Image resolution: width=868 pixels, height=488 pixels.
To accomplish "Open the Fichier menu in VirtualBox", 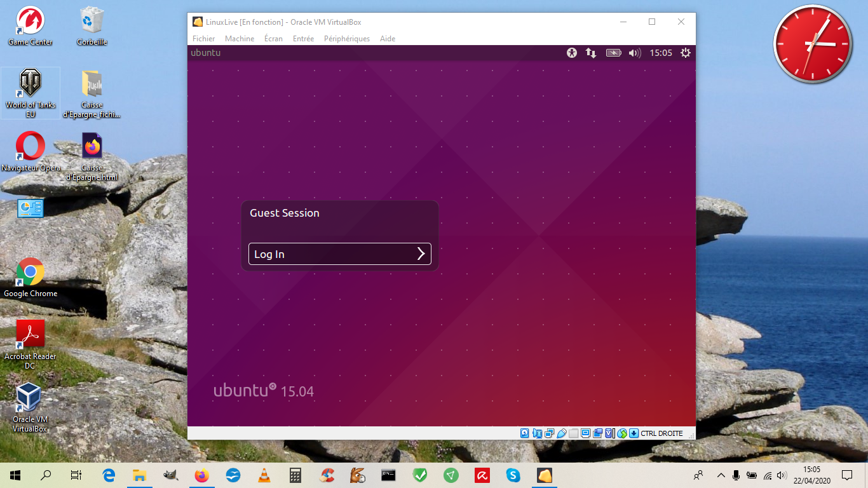I will pyautogui.click(x=204, y=39).
